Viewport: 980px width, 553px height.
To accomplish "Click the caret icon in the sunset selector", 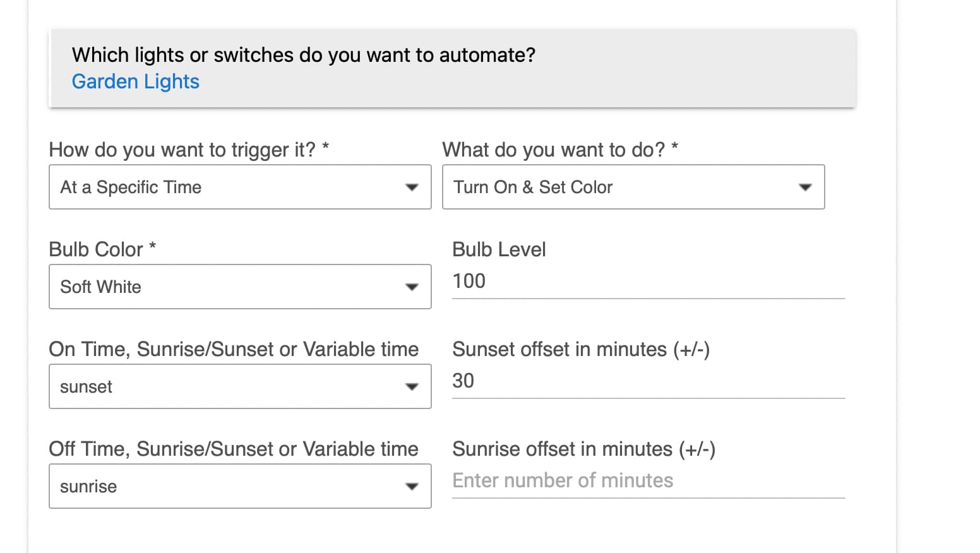I will coord(412,386).
